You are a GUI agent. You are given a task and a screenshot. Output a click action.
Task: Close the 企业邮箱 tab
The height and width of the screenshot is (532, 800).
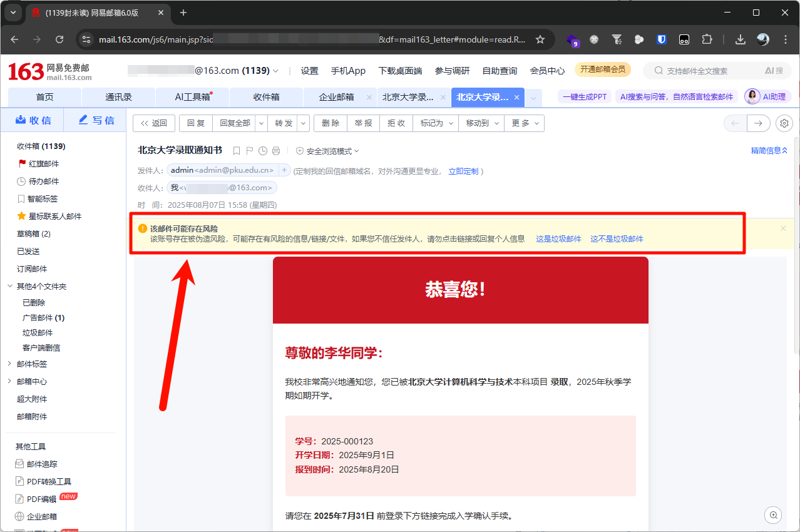[x=369, y=98]
